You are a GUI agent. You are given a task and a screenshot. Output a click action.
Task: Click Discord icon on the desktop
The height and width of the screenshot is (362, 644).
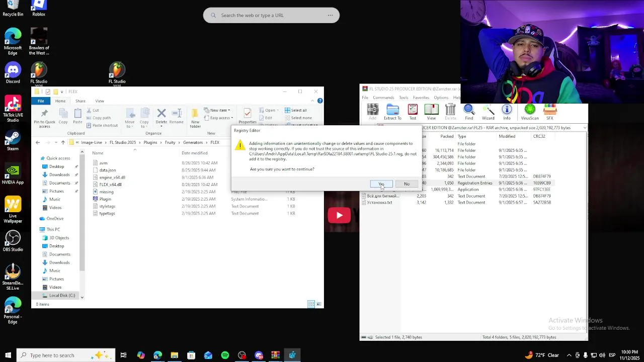[13, 73]
